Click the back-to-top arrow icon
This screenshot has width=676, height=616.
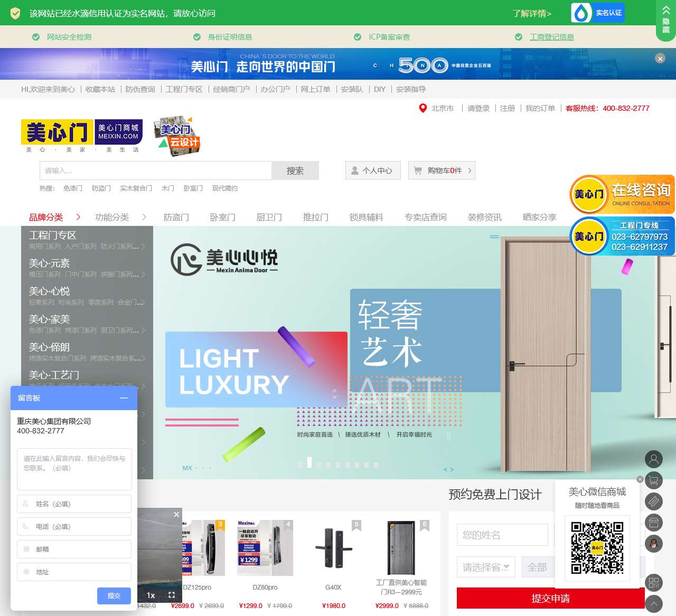pos(654,604)
